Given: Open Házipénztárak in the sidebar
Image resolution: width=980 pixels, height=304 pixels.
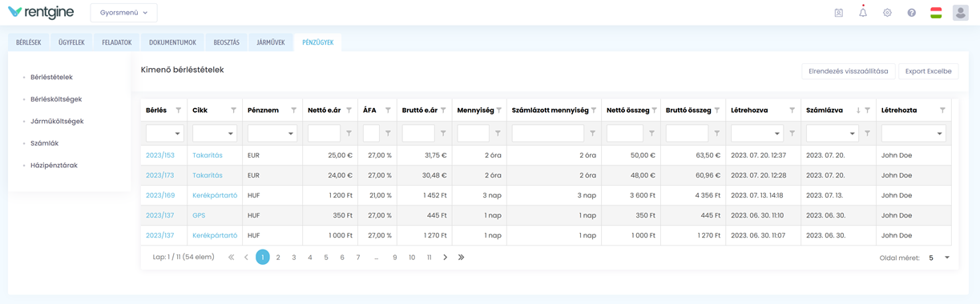Looking at the screenshot, I should tap(54, 166).
